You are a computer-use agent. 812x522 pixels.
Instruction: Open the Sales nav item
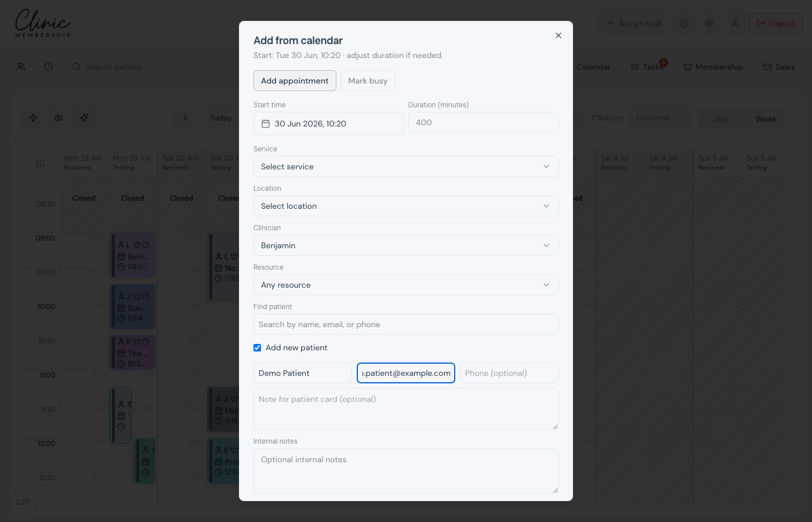779,67
